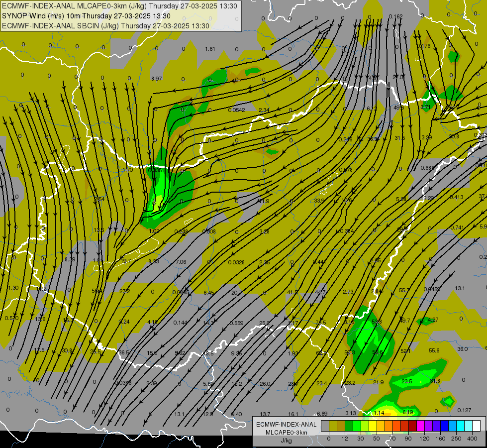
Task: Click the legend scale label 30
Action: (x=360, y=439)
